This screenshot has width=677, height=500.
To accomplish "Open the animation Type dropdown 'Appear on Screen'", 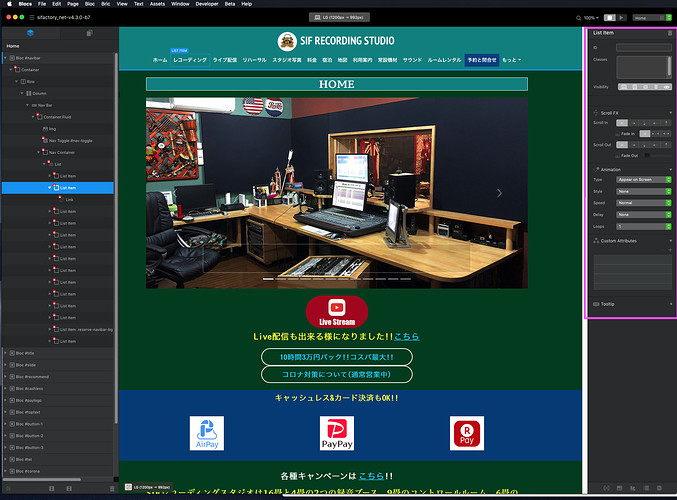I will coord(644,180).
